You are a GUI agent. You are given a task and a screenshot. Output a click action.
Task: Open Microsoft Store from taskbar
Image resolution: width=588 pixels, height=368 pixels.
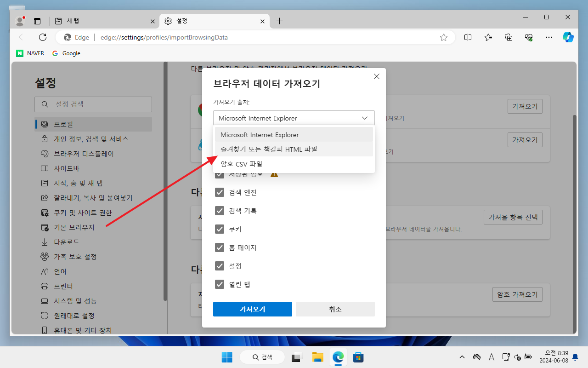click(358, 357)
